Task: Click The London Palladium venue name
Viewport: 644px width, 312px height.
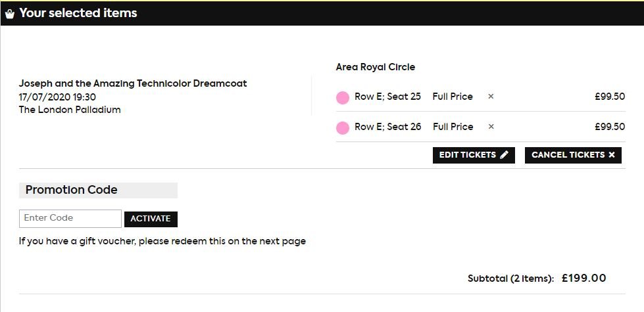Action: [x=70, y=110]
